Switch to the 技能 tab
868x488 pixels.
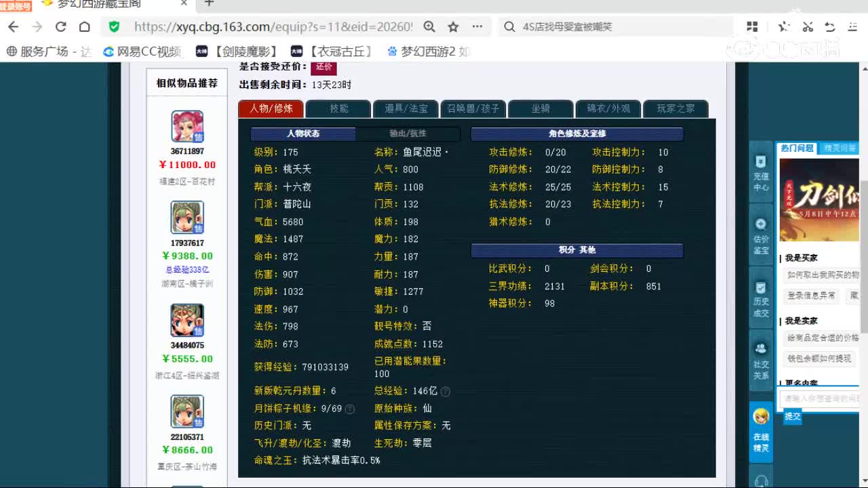point(338,108)
